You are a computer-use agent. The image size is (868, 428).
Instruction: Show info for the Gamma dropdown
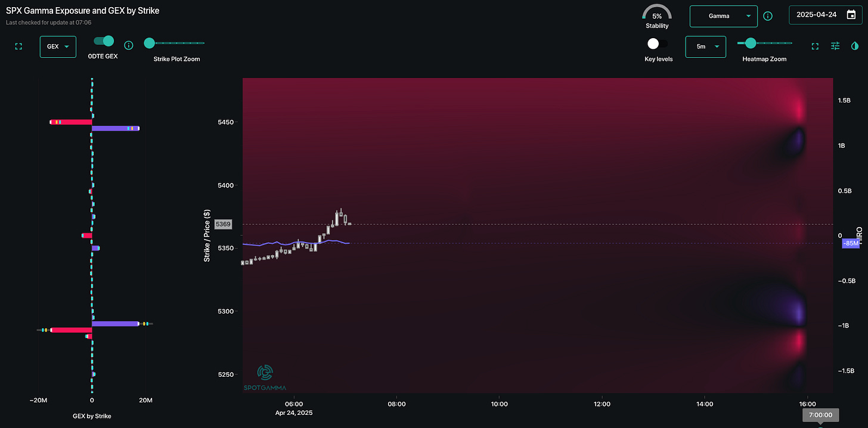[768, 16]
